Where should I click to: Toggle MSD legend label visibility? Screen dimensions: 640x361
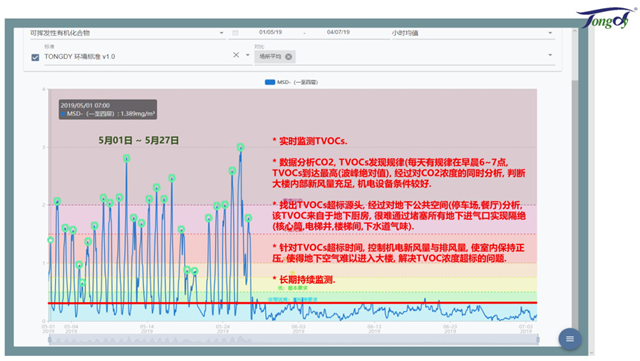pos(297,82)
